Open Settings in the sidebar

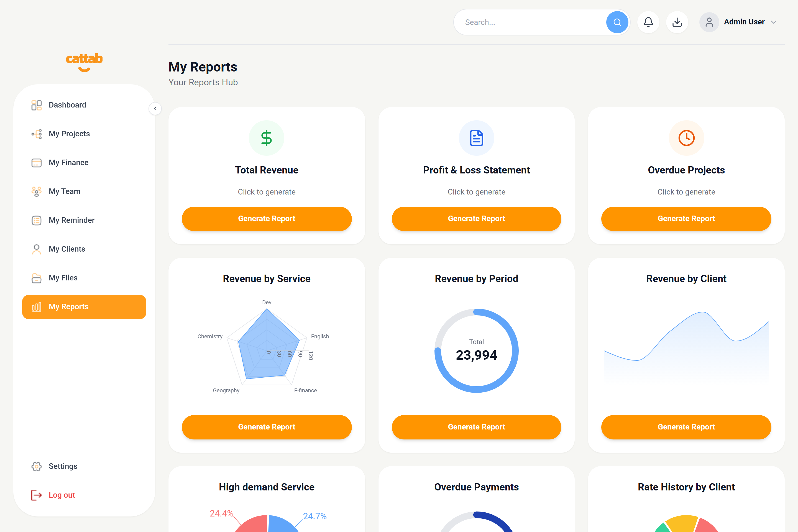(x=84, y=467)
